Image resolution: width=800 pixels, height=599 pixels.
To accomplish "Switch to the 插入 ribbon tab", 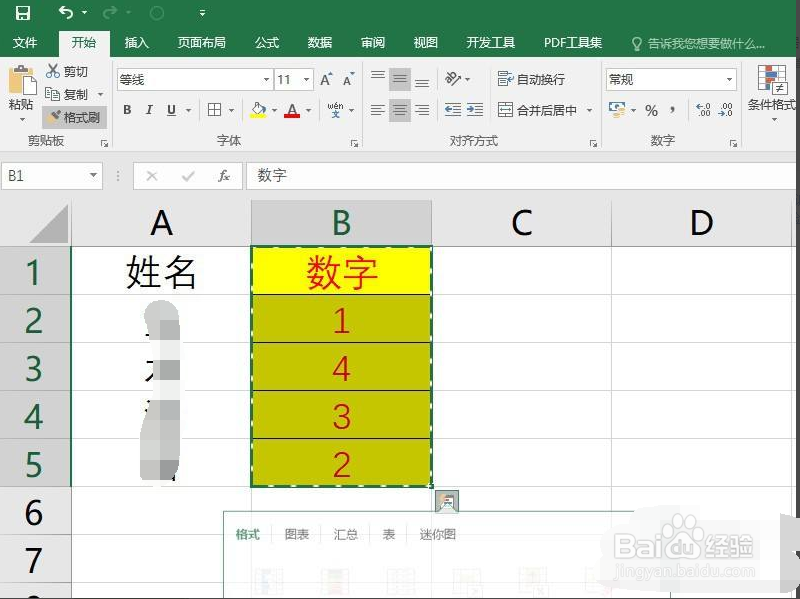I will tap(136, 42).
